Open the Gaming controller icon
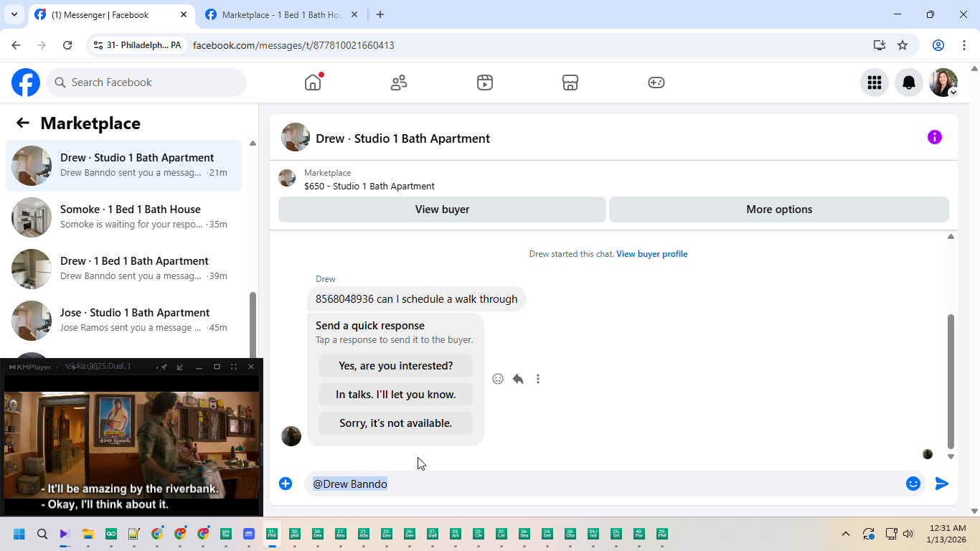This screenshot has width=980, height=551. (656, 83)
